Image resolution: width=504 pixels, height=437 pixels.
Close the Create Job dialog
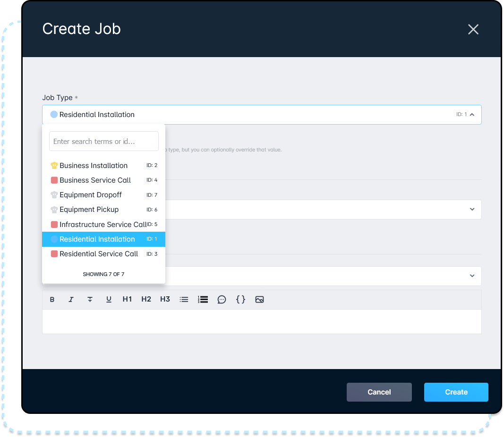(x=473, y=29)
